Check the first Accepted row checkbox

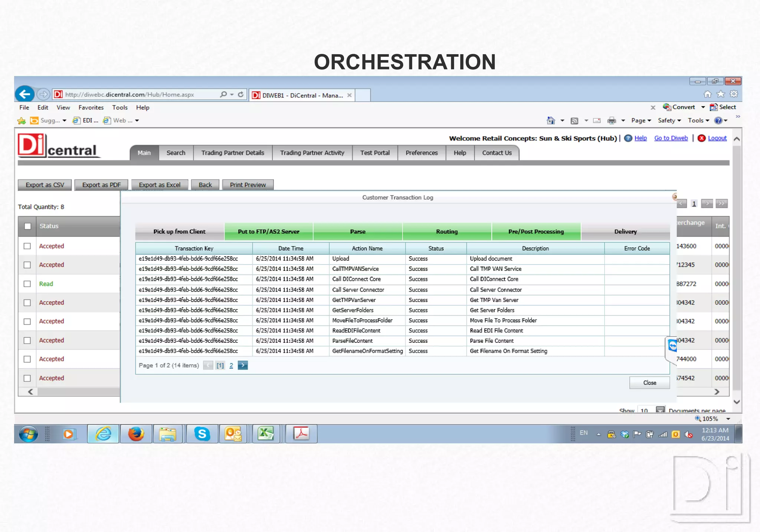27,246
